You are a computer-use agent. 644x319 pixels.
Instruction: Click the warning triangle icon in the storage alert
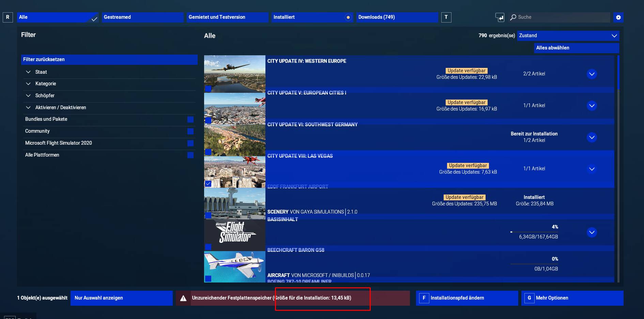183,298
